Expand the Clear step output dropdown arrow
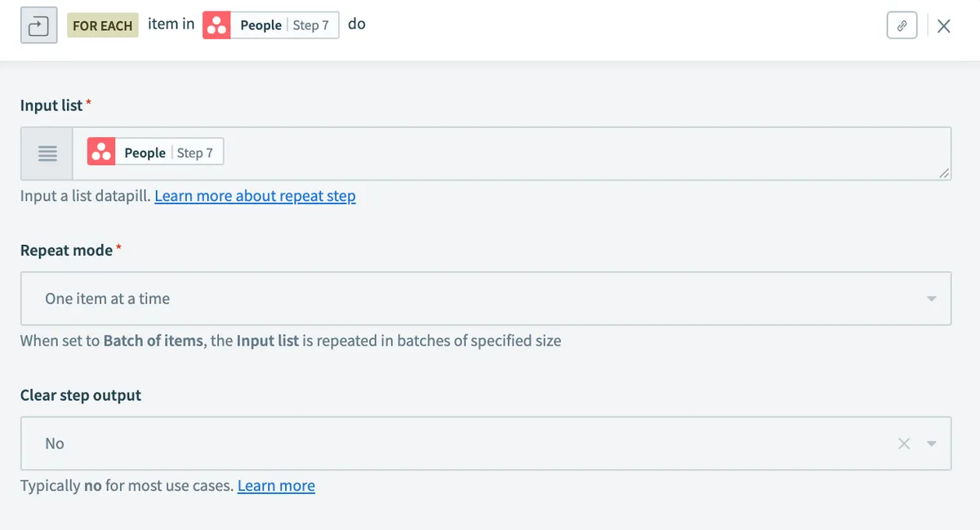The width and height of the screenshot is (980, 530). point(932,443)
